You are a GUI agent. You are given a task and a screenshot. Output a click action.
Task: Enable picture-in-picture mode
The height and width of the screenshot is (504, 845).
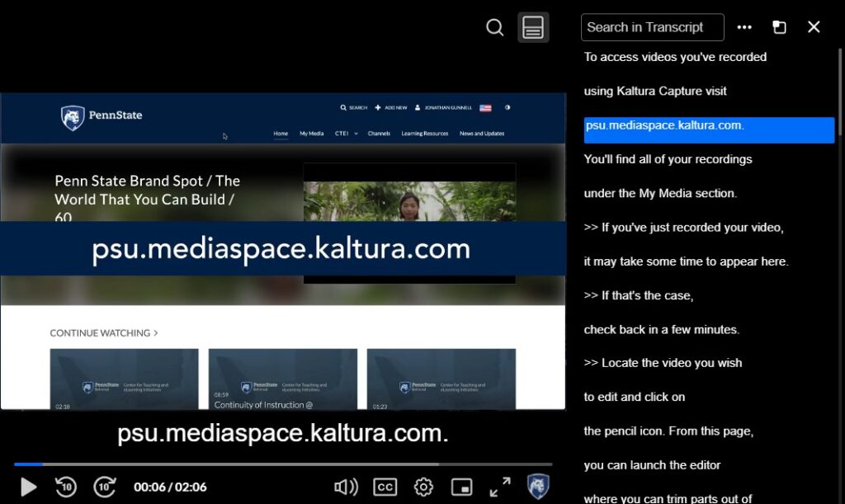point(461,487)
